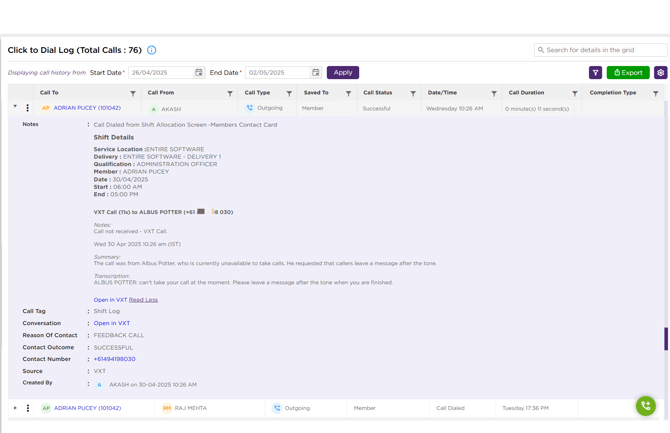670x433 pixels.
Task: Click the Call Dialed cell in RAJ MEHTA row
Action: [450, 408]
